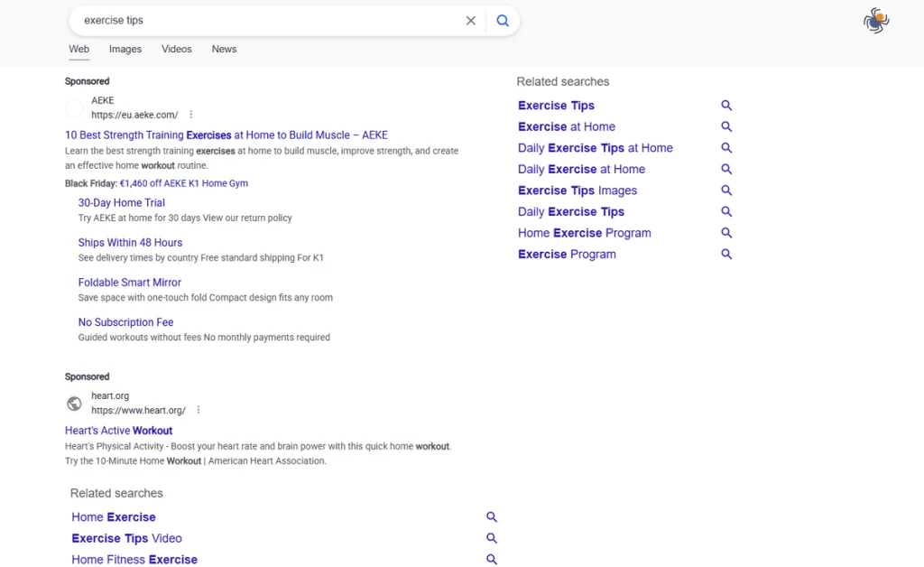Viewport: 924px width, 567px height.
Task: Open the spider logo icon
Action: pos(876,21)
